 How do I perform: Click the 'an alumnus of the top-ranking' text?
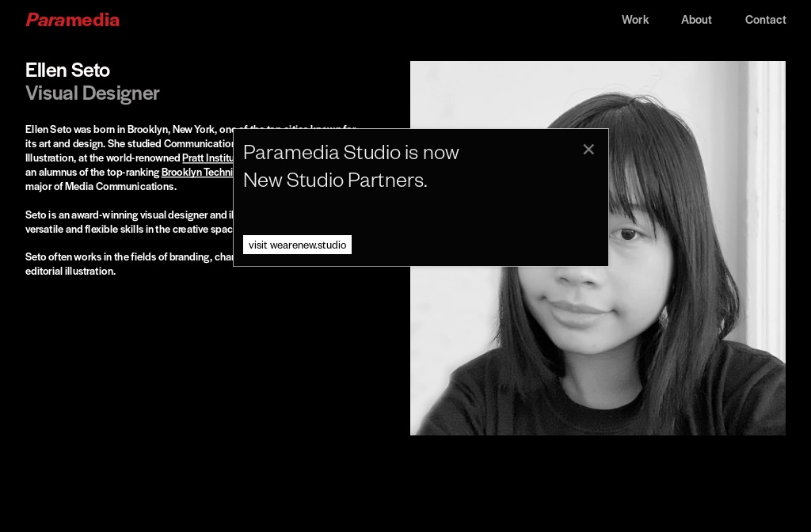click(92, 173)
